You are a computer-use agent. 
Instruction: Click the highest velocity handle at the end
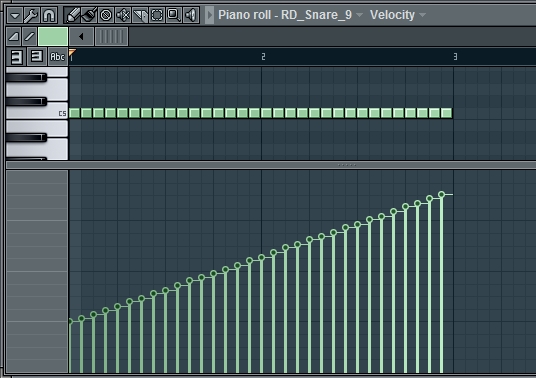coord(441,194)
